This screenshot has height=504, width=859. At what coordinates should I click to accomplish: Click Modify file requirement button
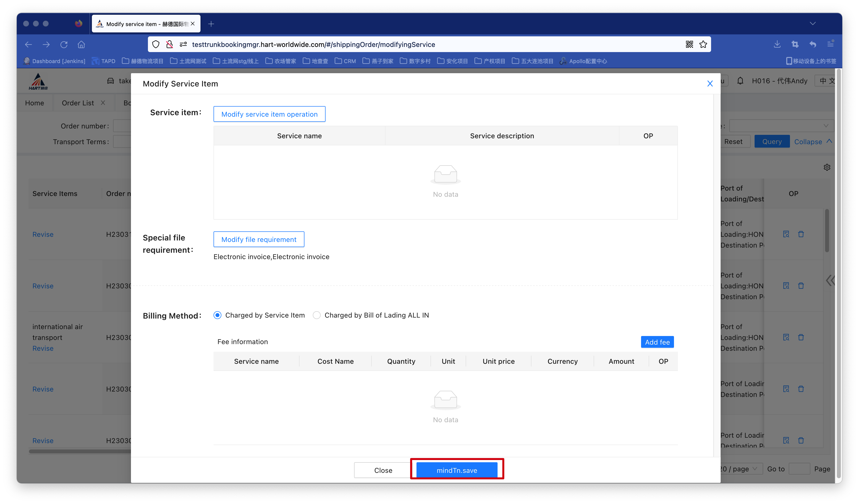tap(259, 239)
